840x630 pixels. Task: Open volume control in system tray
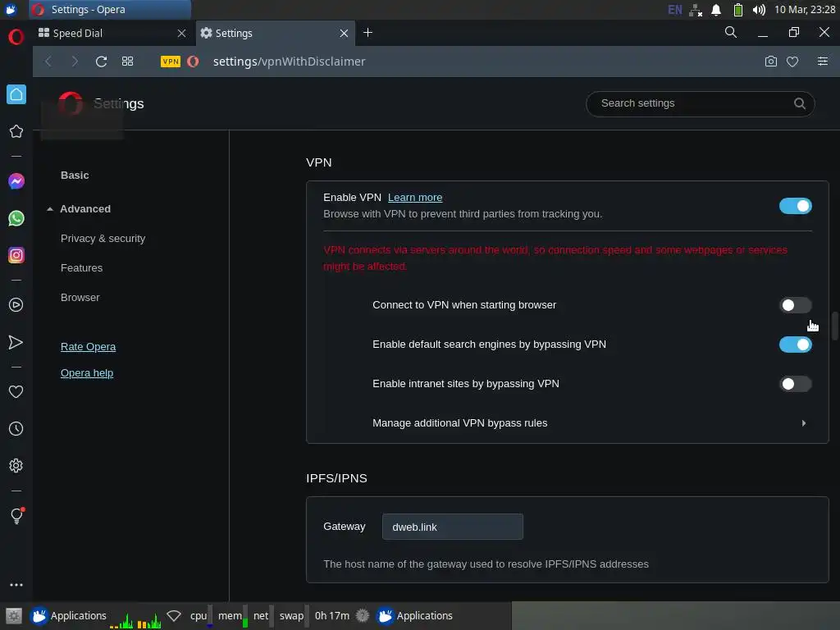click(x=759, y=10)
